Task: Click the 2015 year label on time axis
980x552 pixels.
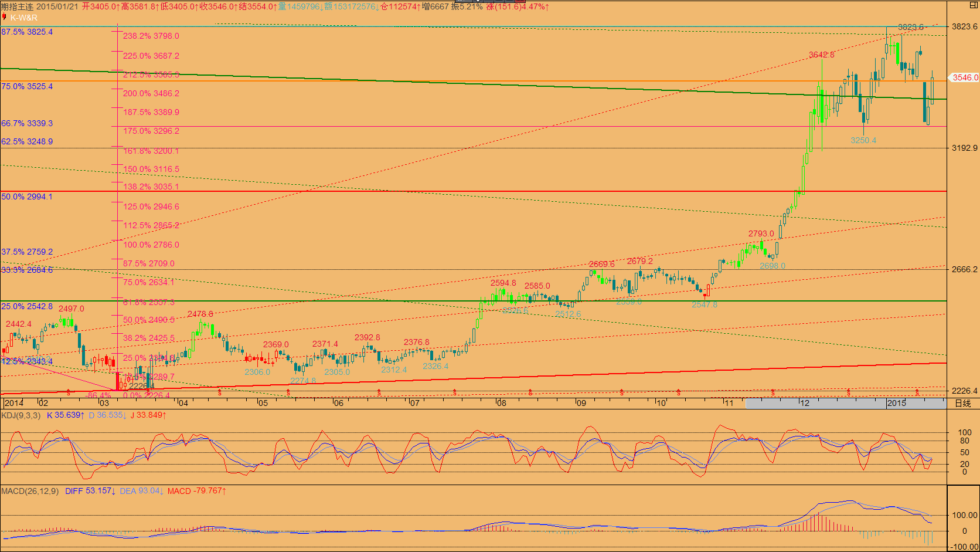Action: (x=897, y=403)
